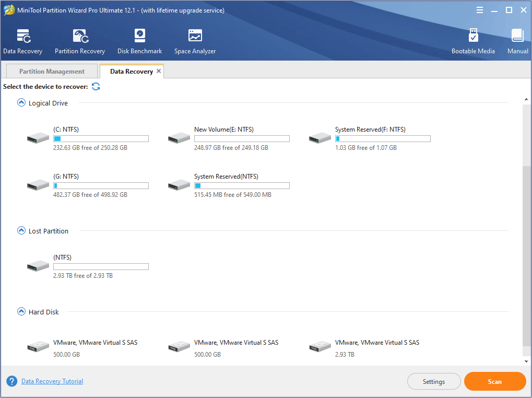The height and width of the screenshot is (398, 532).
Task: Open the Data Recovery Tutorial link
Action: point(52,381)
